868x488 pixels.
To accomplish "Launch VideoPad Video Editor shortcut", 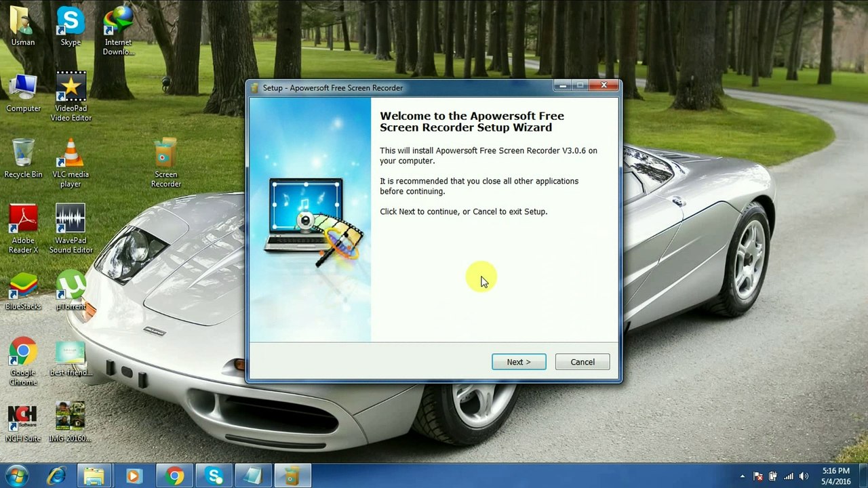I will pos(71,97).
